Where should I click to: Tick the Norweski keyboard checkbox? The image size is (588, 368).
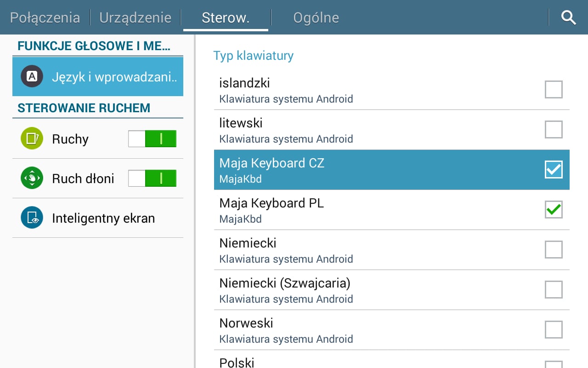pos(554,330)
